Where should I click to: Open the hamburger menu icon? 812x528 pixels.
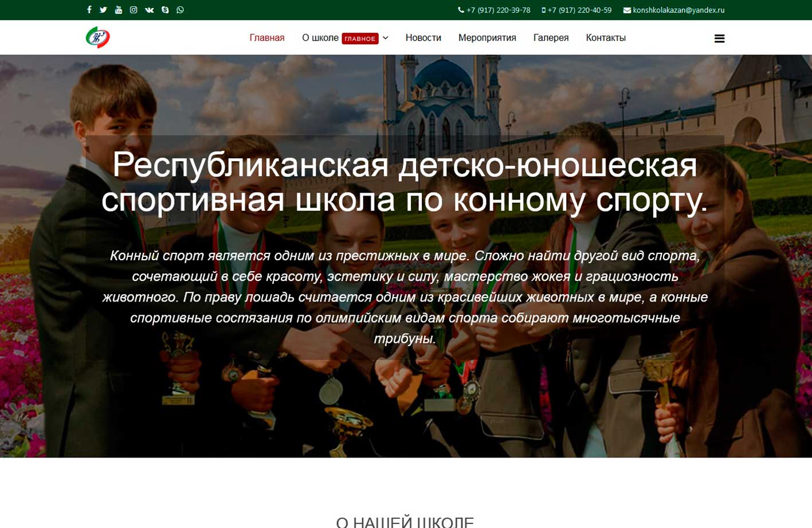tap(720, 38)
